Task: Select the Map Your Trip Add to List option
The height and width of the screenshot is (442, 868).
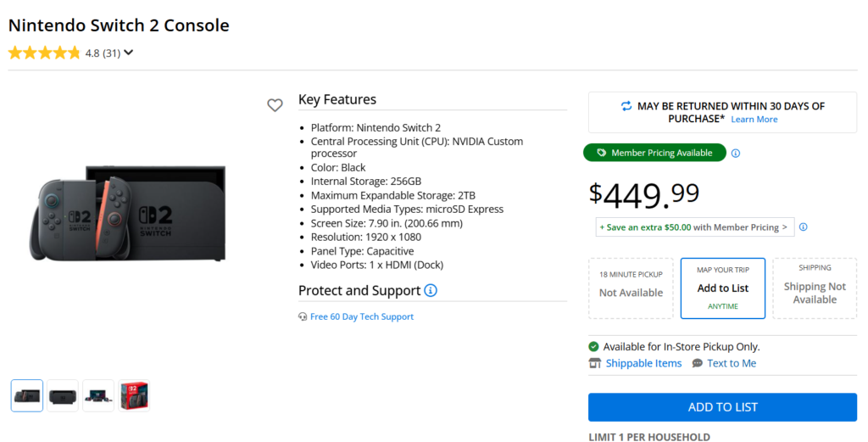Action: [x=722, y=288]
